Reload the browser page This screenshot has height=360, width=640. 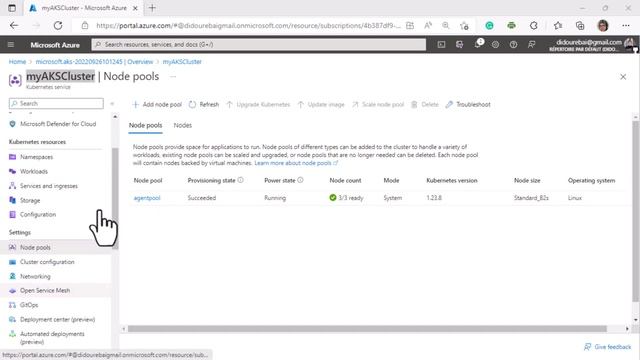coord(58,25)
